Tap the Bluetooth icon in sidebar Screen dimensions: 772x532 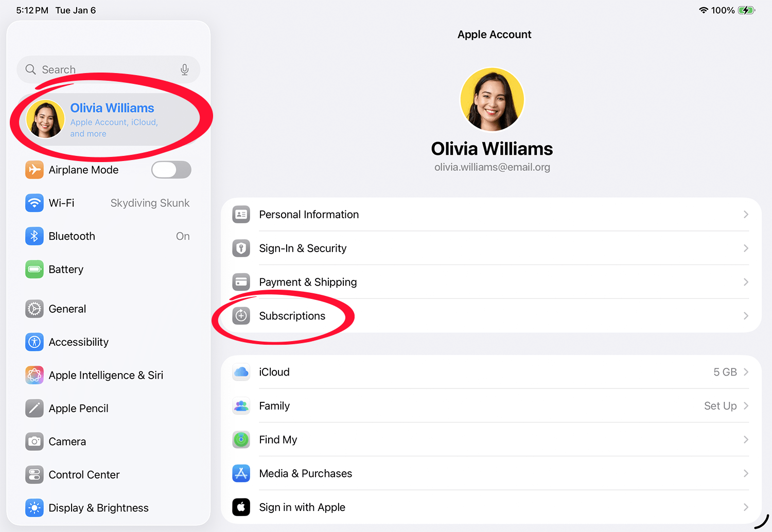tap(34, 236)
